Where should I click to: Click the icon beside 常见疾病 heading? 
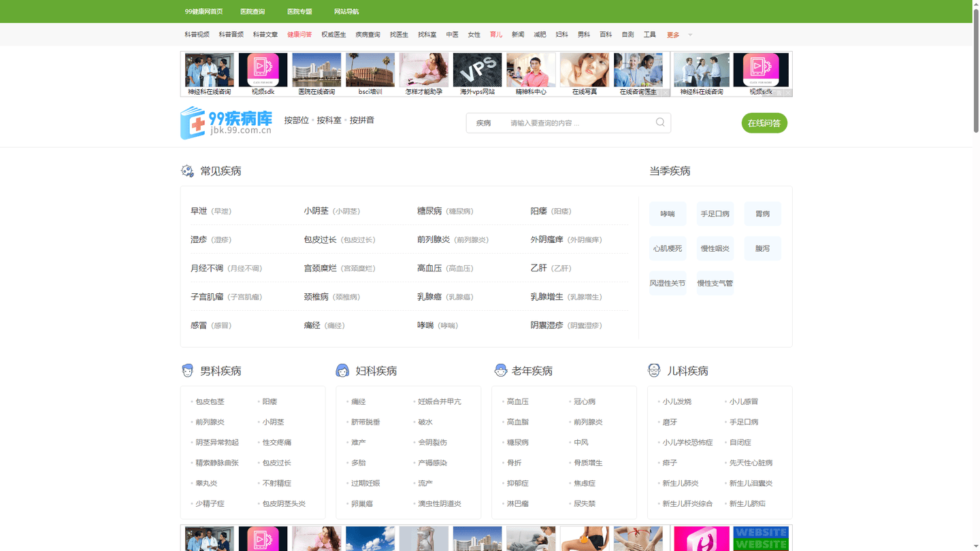tap(187, 171)
